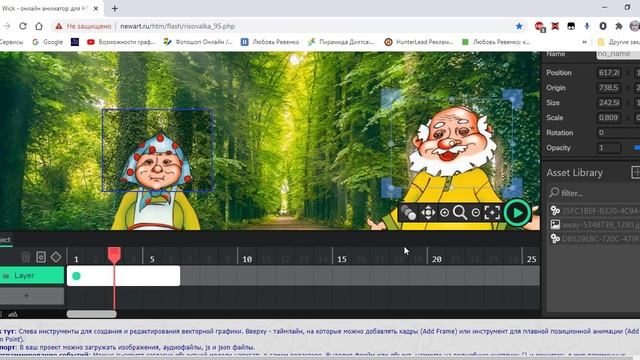
Task: Select the pan canvas arrows icon
Action: tap(428, 213)
